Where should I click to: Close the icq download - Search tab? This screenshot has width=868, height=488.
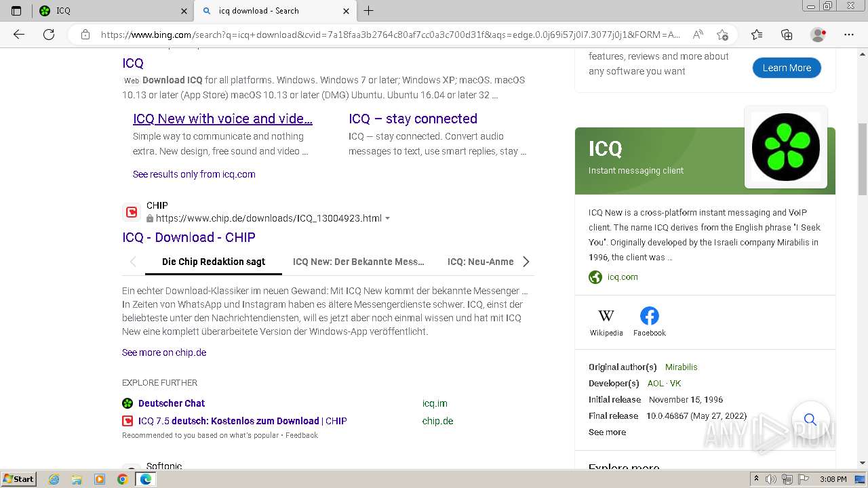point(347,11)
